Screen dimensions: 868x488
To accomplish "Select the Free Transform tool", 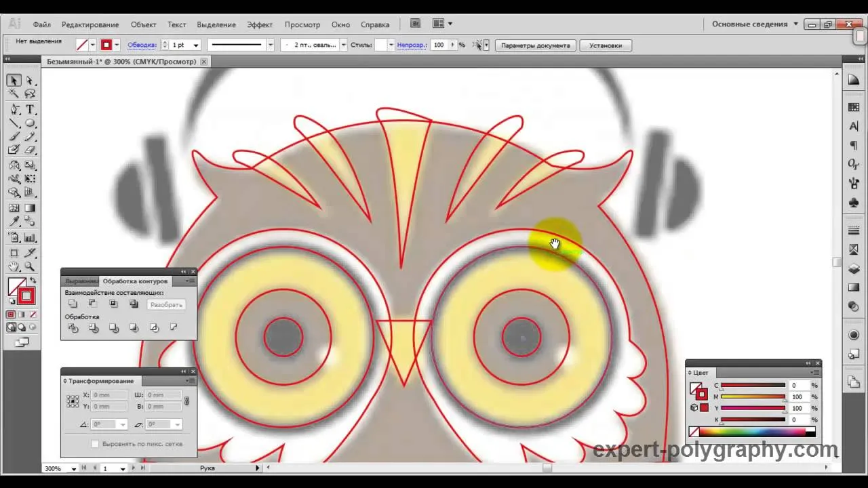I will (x=30, y=179).
